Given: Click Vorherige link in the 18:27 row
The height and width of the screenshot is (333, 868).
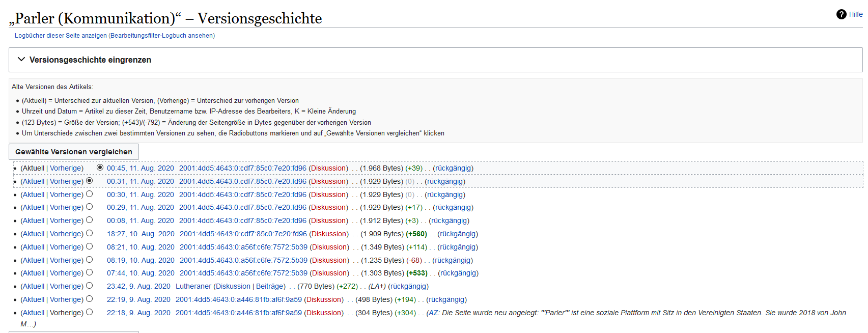Looking at the screenshot, I should pyautogui.click(x=66, y=234).
